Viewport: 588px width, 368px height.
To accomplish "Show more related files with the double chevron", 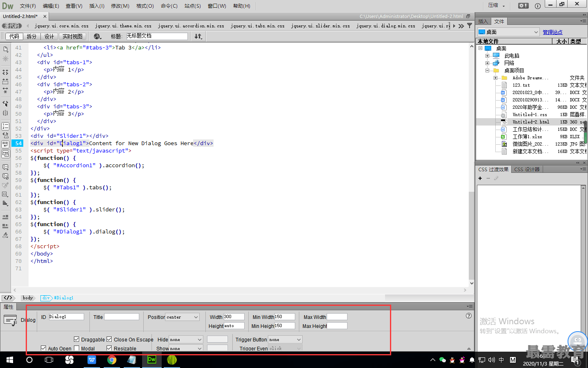I will click(x=461, y=26).
